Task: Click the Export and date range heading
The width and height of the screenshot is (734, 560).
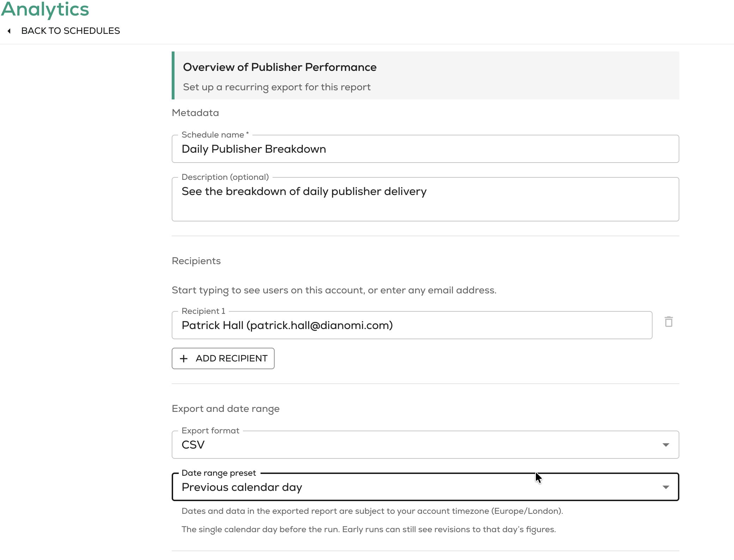Action: point(226,409)
